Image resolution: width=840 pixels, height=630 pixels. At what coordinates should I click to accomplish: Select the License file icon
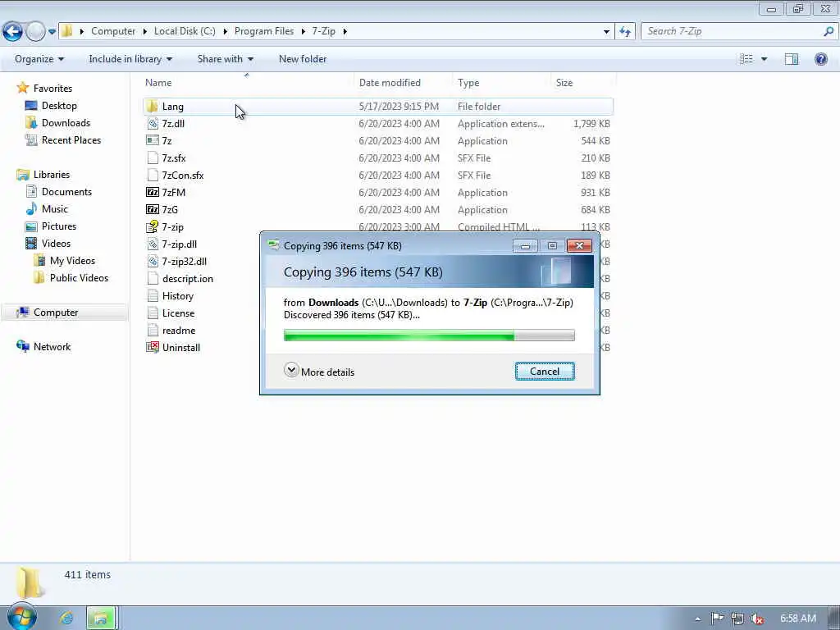pos(152,313)
